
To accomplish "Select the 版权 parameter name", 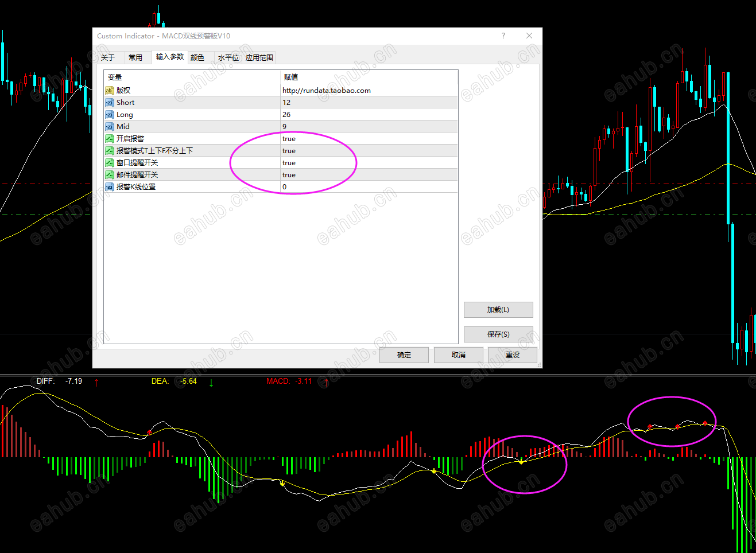I will pyautogui.click(x=123, y=91).
